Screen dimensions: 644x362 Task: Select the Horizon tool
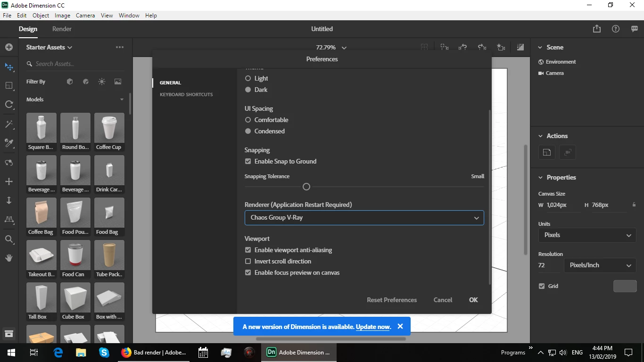tap(8, 220)
